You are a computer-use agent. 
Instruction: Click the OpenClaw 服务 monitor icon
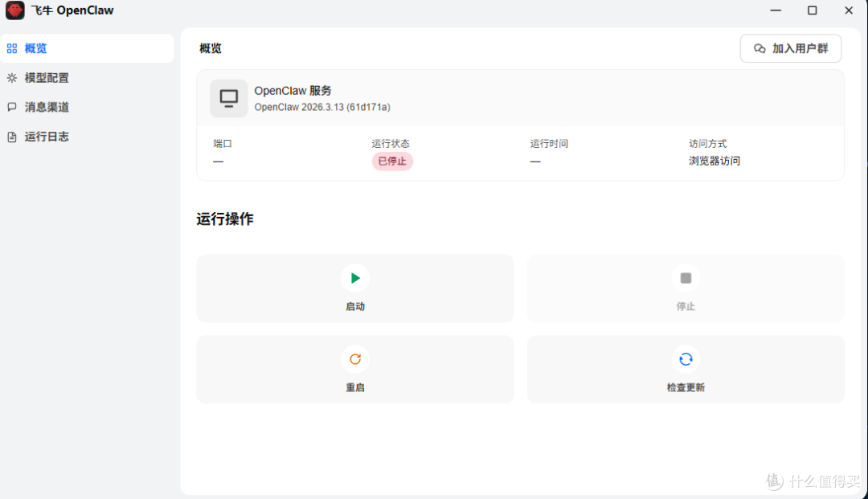point(228,99)
